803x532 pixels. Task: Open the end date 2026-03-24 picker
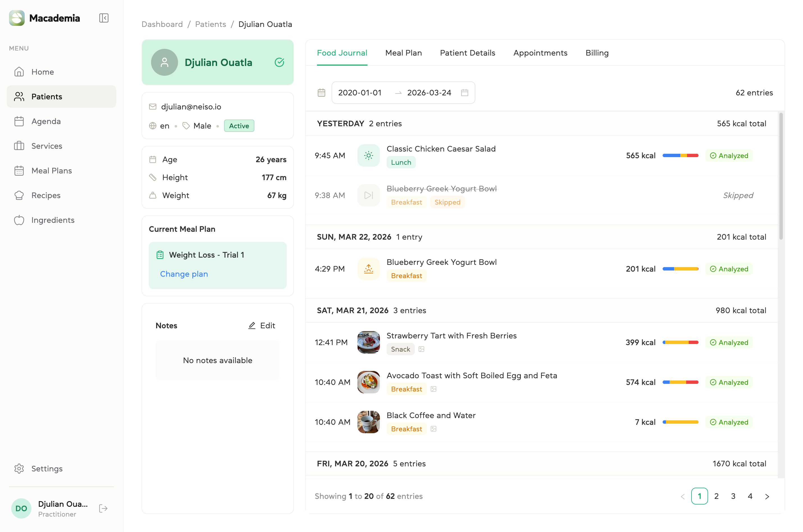coord(429,93)
